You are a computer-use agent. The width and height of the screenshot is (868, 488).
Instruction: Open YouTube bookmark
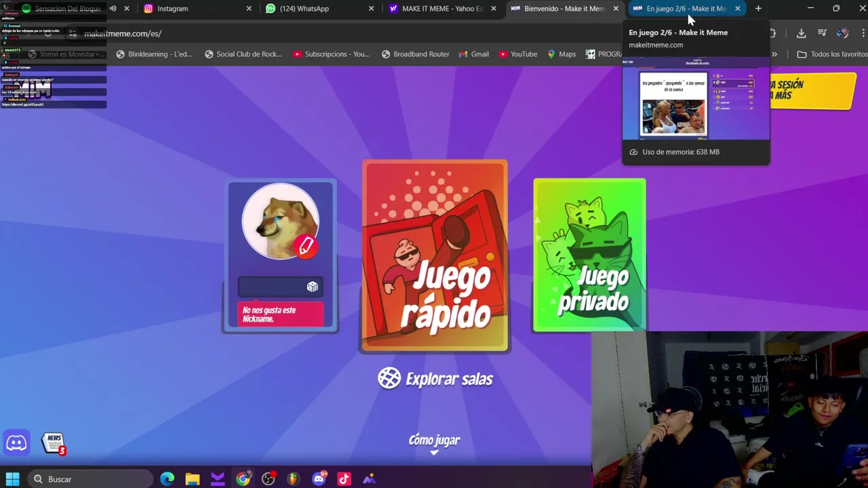click(x=517, y=54)
